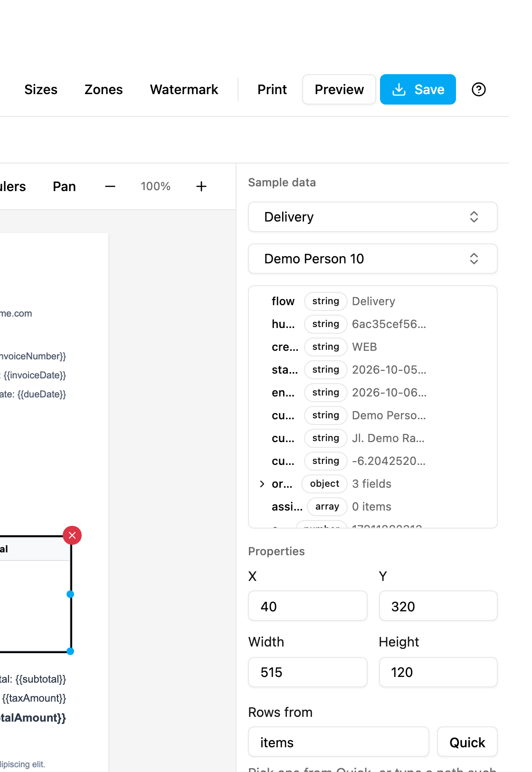Focus the X position field
Screen dimensions: 532x772
tap(308, 606)
